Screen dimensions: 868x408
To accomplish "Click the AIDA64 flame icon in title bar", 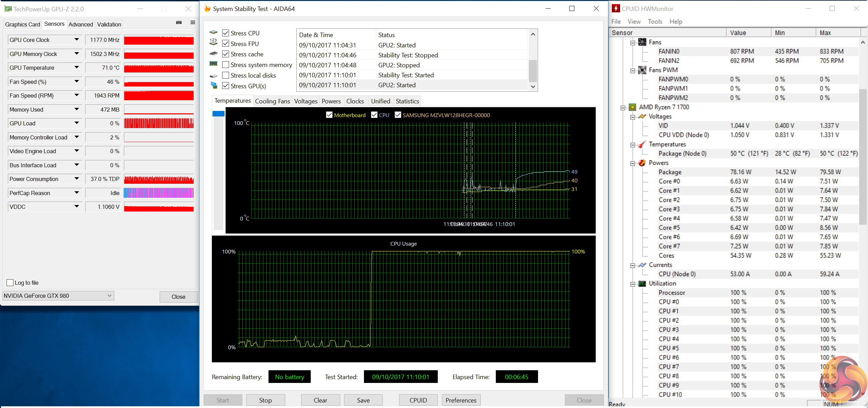I will 207,9.
